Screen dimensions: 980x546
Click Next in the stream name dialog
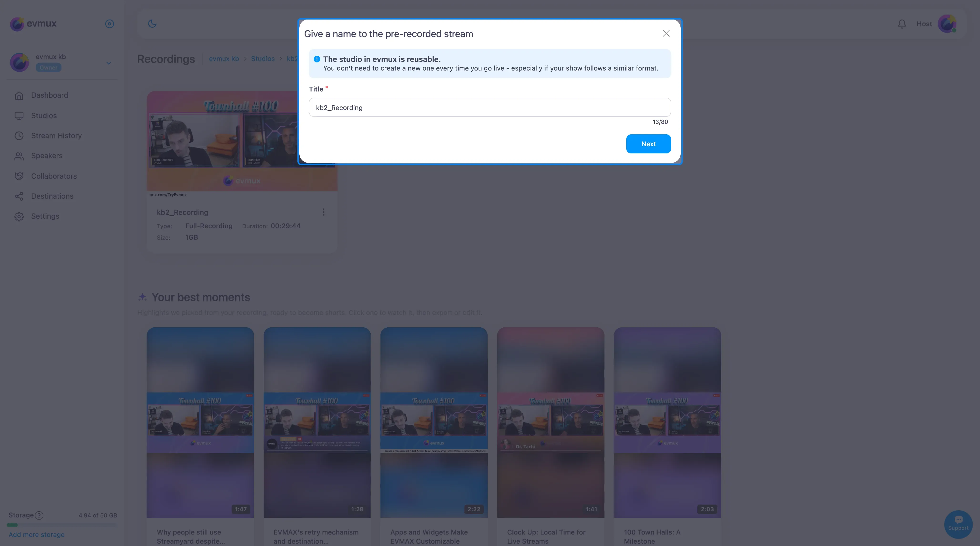(x=648, y=144)
